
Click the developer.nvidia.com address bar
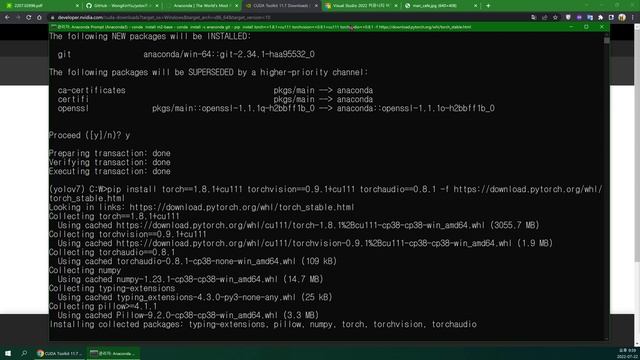286,18
